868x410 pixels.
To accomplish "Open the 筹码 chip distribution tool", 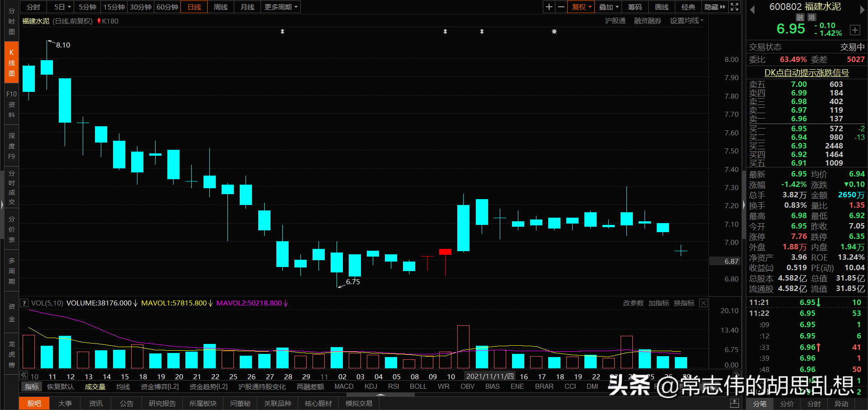I will (634, 7).
